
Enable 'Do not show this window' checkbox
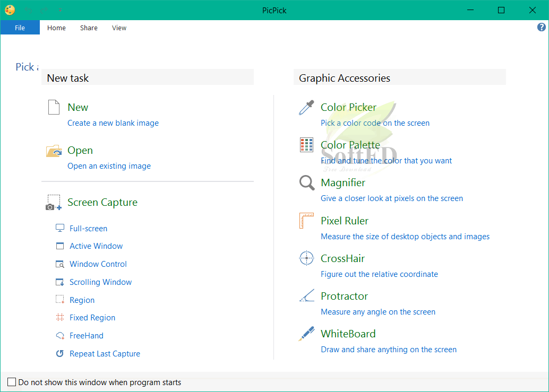[12, 382]
